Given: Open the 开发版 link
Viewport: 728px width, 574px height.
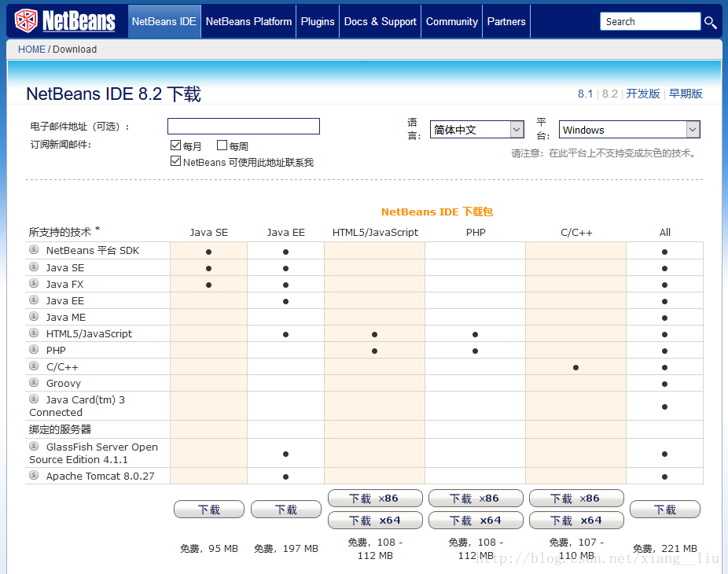Looking at the screenshot, I should [x=643, y=94].
